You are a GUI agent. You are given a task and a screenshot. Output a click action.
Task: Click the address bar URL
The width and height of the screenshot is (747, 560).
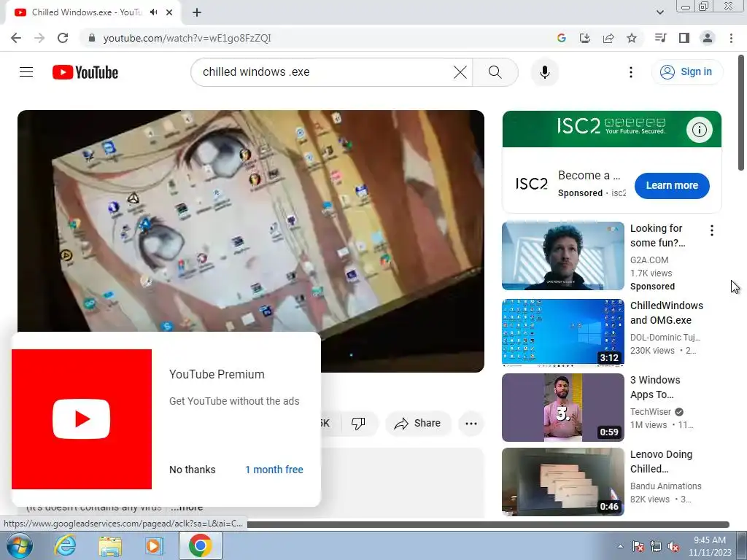[187, 38]
